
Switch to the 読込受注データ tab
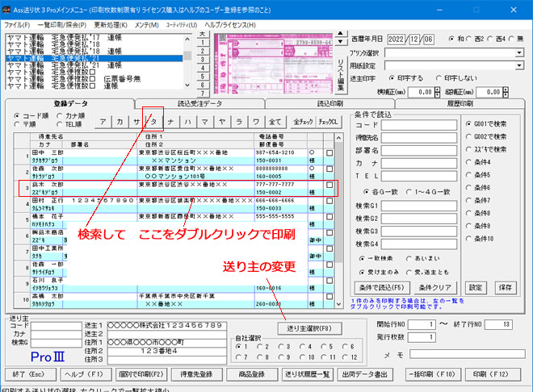tap(199, 104)
